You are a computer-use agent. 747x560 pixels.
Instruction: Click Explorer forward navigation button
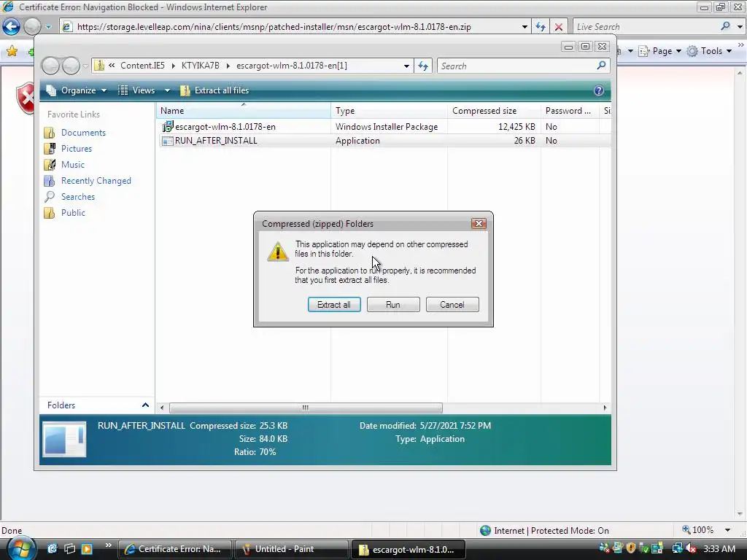[x=71, y=66]
